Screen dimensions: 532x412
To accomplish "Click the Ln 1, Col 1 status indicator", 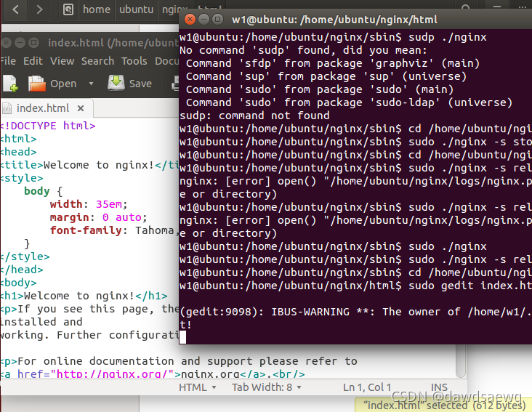I will 367,387.
